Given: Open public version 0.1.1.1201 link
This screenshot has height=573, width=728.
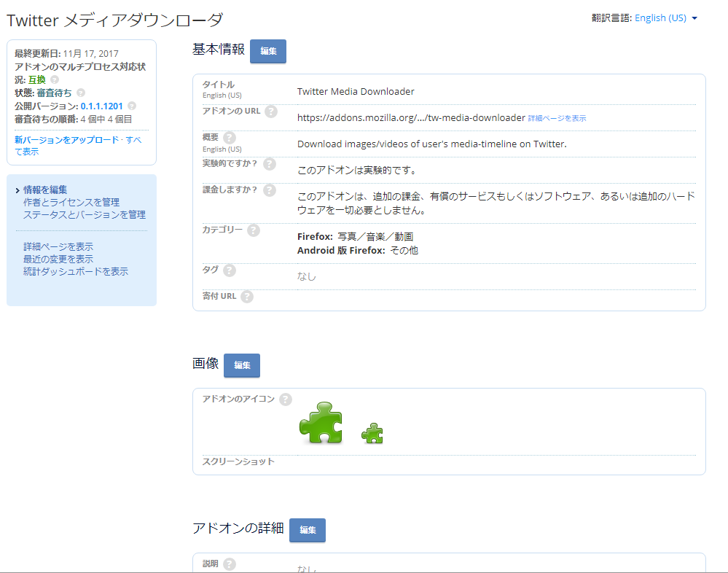Looking at the screenshot, I should pyautogui.click(x=102, y=106).
